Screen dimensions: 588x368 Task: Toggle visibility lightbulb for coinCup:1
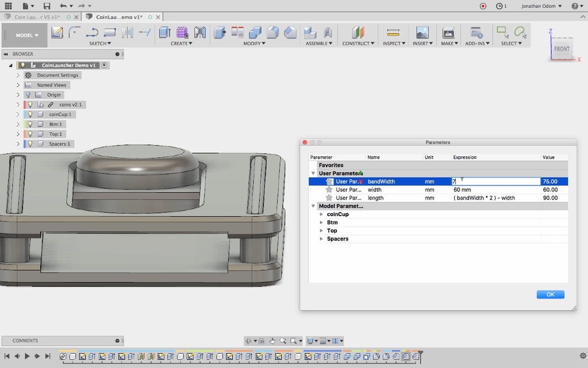pyautogui.click(x=30, y=114)
